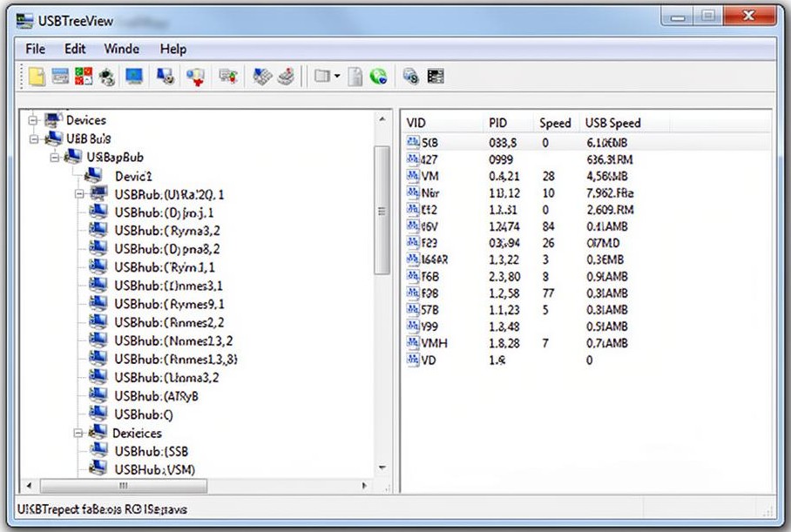The width and height of the screenshot is (791, 532).
Task: Click the clipboard toolbar icon
Action: (354, 76)
